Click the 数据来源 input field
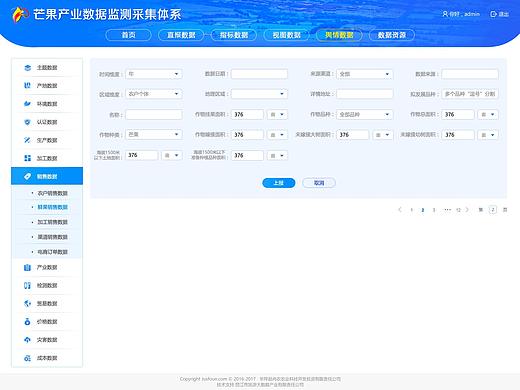Viewport: 520px width, 390px height. coord(470,74)
